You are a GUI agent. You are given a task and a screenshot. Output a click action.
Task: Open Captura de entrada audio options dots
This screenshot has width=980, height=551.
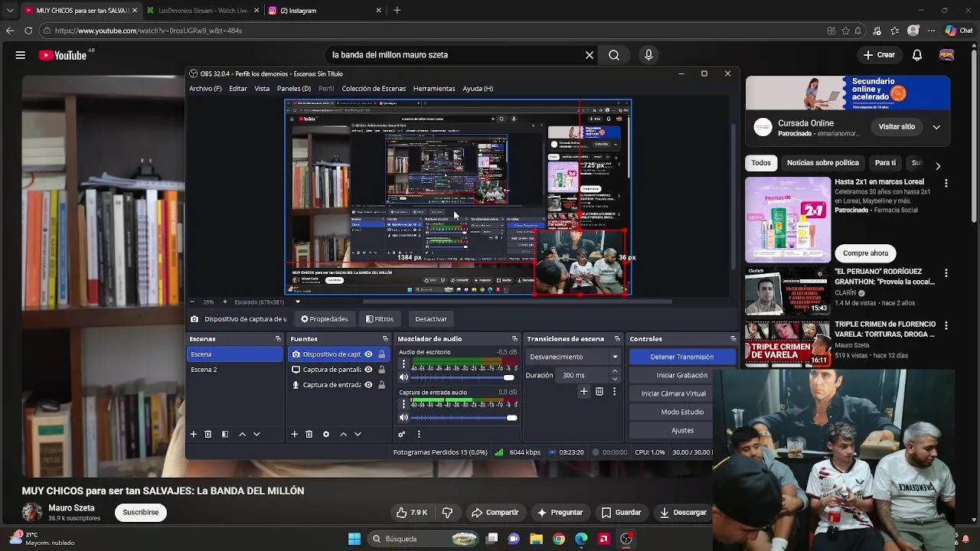tap(404, 405)
